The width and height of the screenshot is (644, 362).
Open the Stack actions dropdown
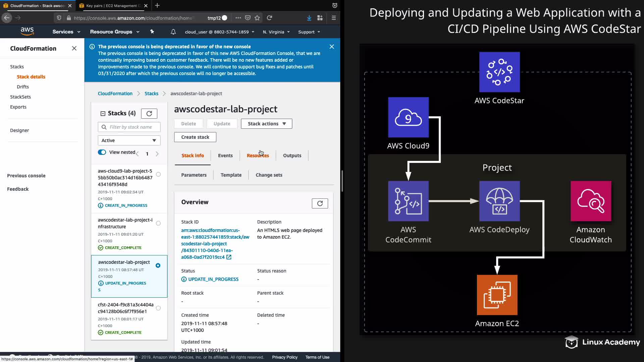(266, 124)
